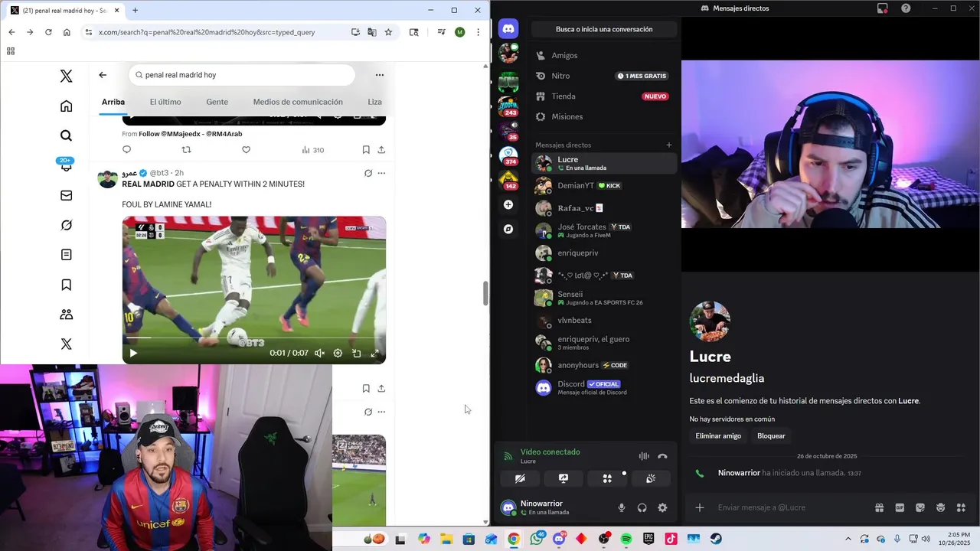This screenshot has height=551, width=980.
Task: Click Google Translate icon in Chrome address bar
Action: pyautogui.click(x=372, y=32)
